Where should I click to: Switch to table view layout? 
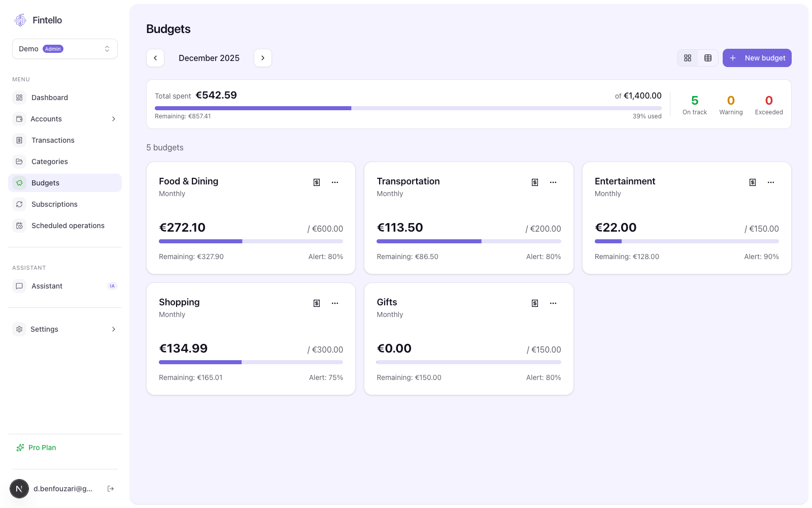click(708, 58)
